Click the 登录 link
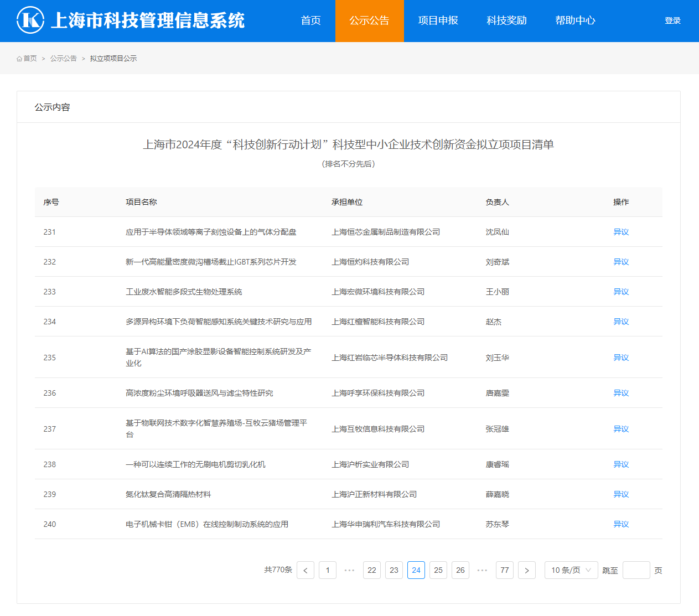699x616 pixels. [x=672, y=20]
